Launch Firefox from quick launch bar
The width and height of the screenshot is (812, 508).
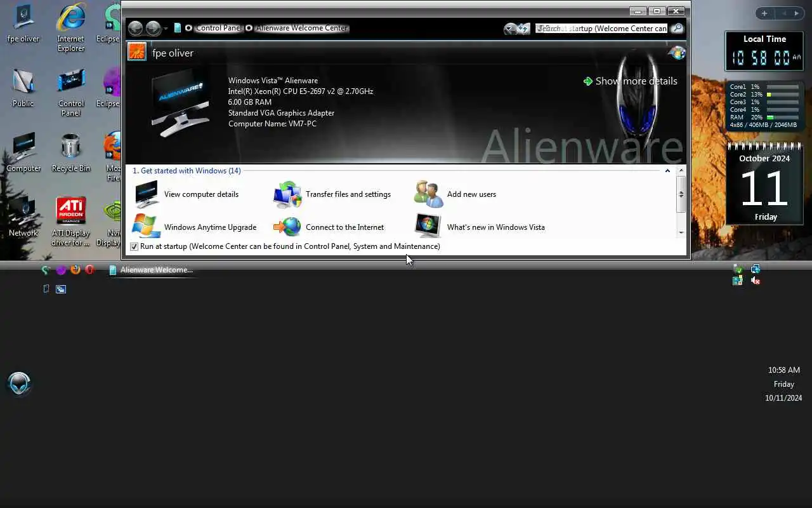click(x=75, y=270)
